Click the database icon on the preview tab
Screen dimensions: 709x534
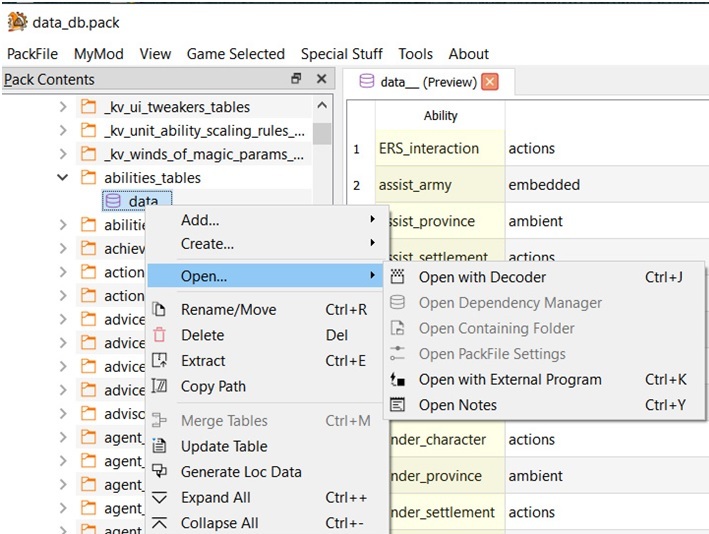click(367, 81)
